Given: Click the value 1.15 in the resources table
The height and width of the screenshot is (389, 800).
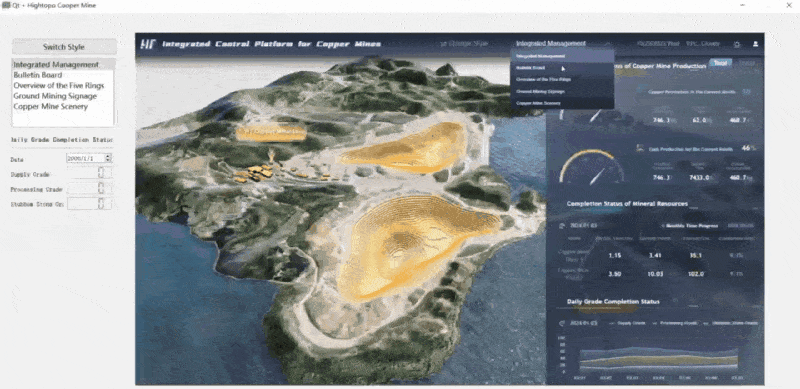Looking at the screenshot, I should pos(615,255).
